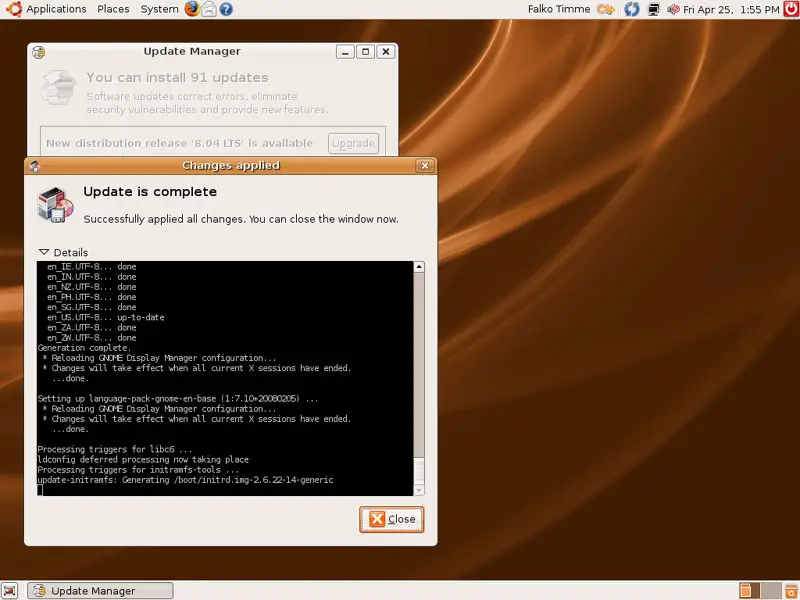Click the red power quit icon
This screenshot has height=600, width=800.
791,9
